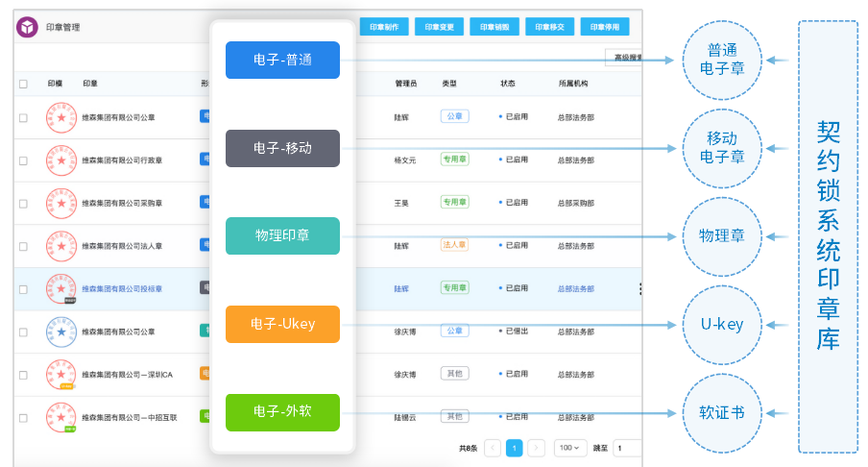Open the red seal image for 维森集团有限公司行政章
The image size is (868, 467).
tap(60, 160)
